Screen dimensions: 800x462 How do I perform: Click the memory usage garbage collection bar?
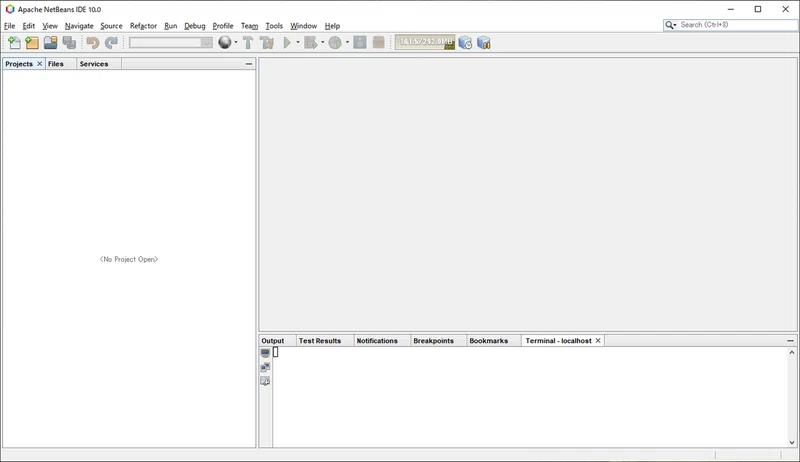click(x=425, y=42)
